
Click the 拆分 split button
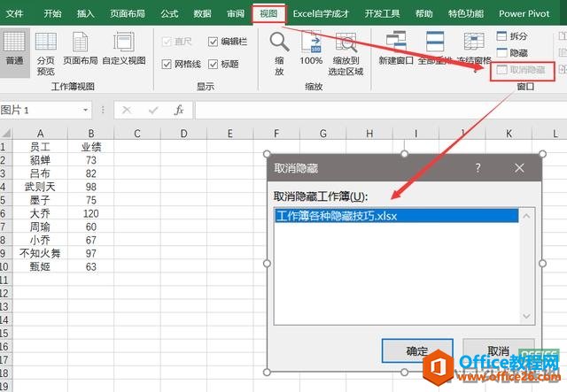[x=512, y=35]
